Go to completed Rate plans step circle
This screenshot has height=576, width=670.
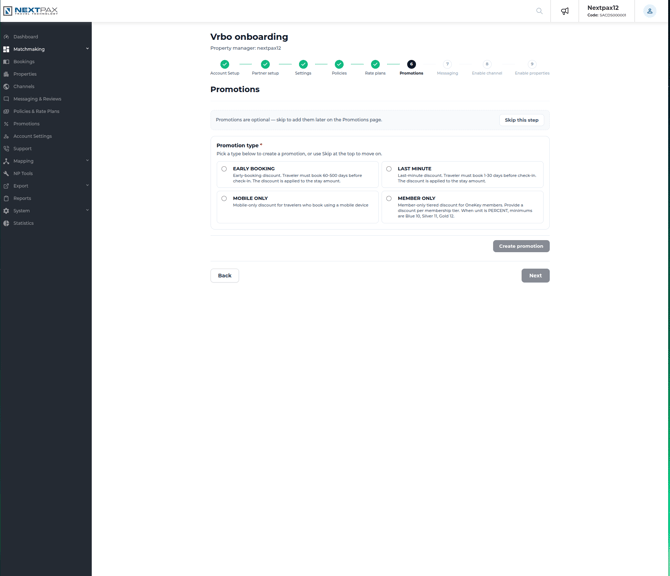(x=375, y=64)
